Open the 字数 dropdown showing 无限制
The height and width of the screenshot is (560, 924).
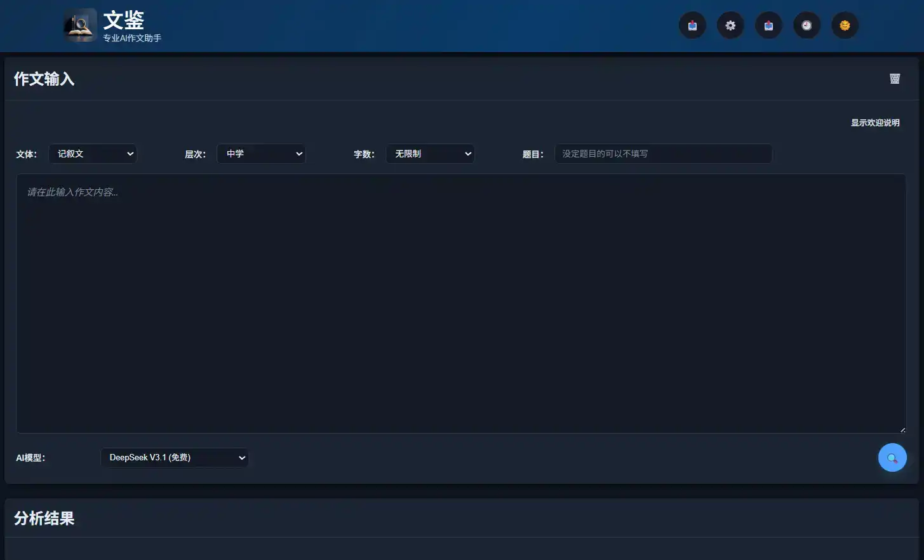tap(430, 154)
